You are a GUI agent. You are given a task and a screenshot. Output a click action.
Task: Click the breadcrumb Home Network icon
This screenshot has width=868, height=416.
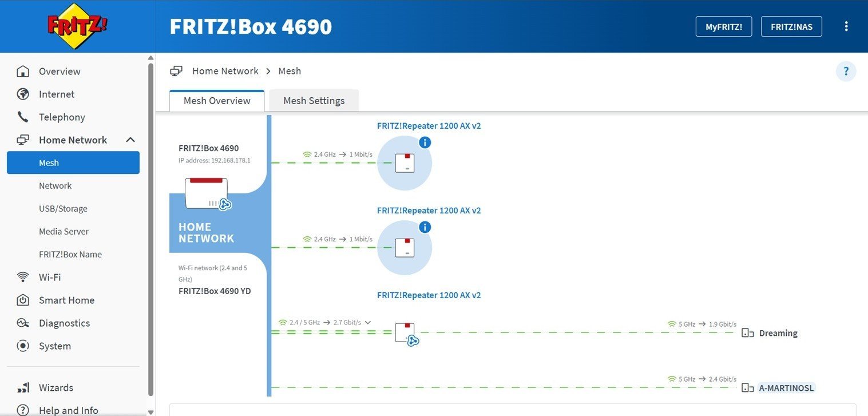[x=176, y=71]
